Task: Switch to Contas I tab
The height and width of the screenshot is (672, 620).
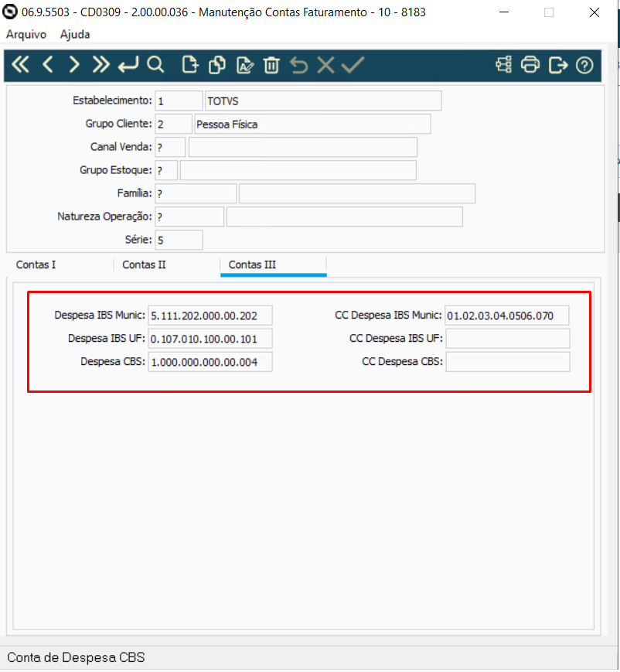Action: click(36, 265)
